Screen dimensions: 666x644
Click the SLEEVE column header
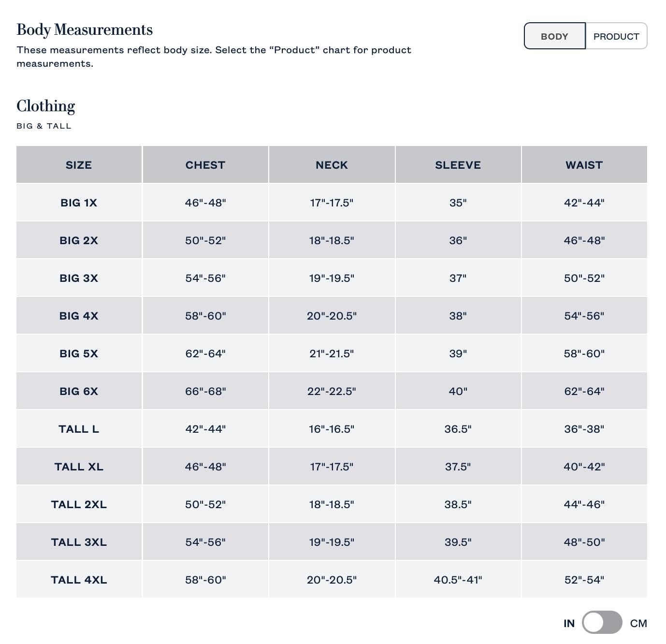coord(458,165)
